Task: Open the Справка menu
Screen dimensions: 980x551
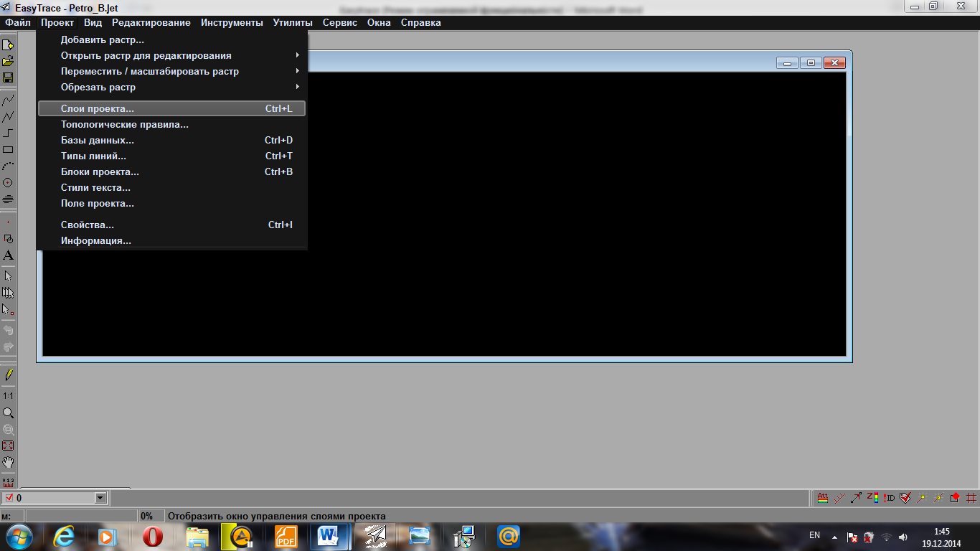Action: tap(421, 22)
